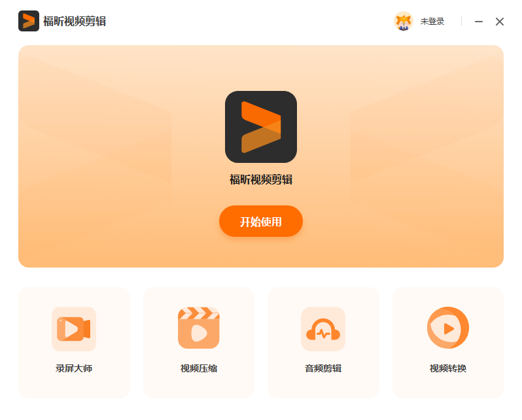This screenshot has width=522, height=420.
Task: Minimize the application window
Action: pyautogui.click(x=479, y=22)
